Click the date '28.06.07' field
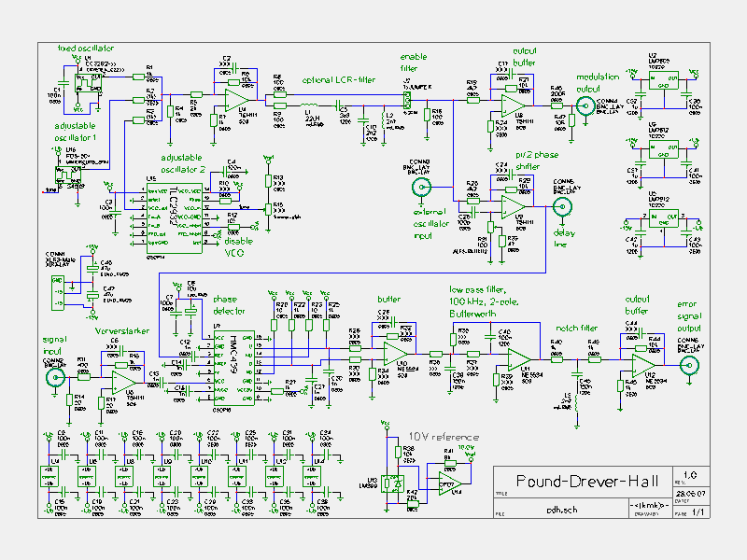This screenshot has width=747, height=560. coord(691,494)
